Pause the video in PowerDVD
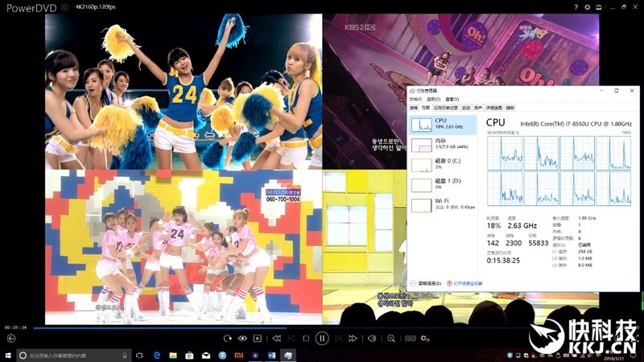The width and height of the screenshot is (644, 362). 321,339
